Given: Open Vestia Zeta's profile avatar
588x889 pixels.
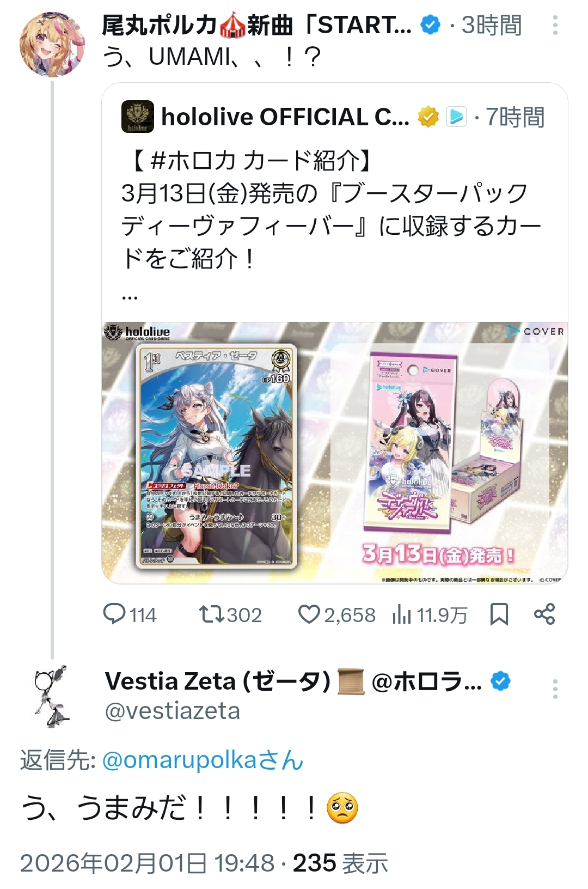Looking at the screenshot, I should [x=52, y=696].
